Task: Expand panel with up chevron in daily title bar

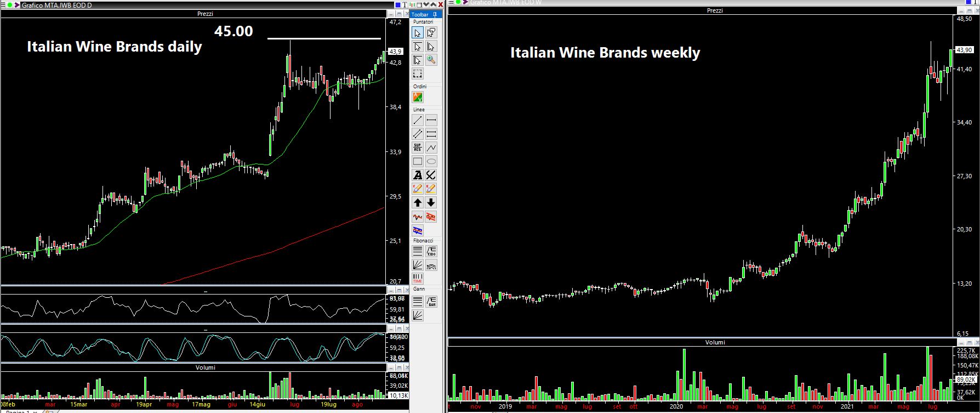Action: [x=433, y=4]
